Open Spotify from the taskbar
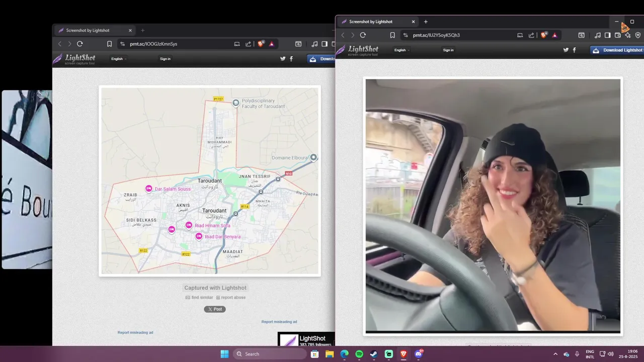 [x=359, y=354]
